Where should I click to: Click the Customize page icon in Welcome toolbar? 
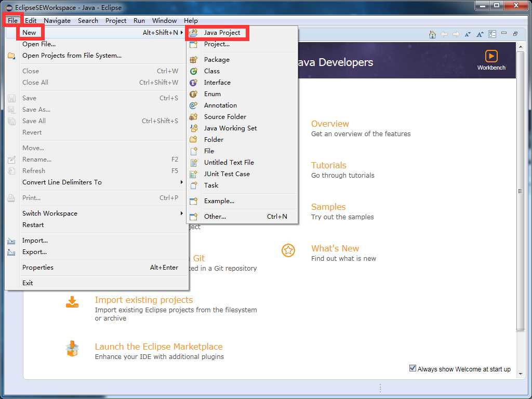[492, 34]
